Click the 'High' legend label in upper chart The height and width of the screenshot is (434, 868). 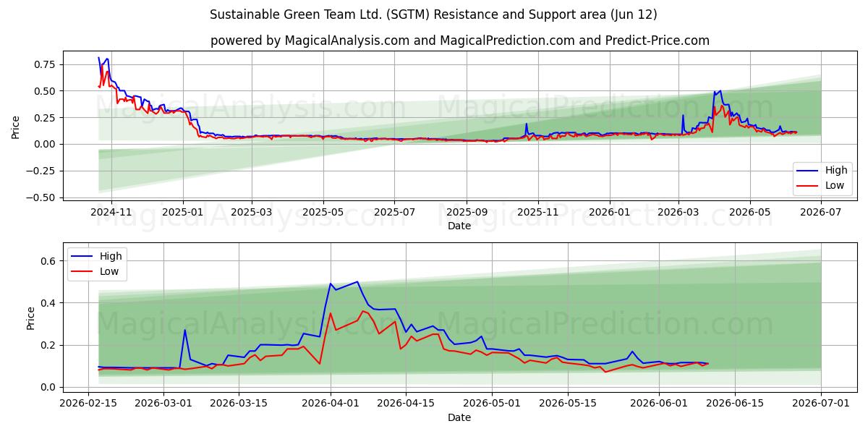click(x=836, y=171)
